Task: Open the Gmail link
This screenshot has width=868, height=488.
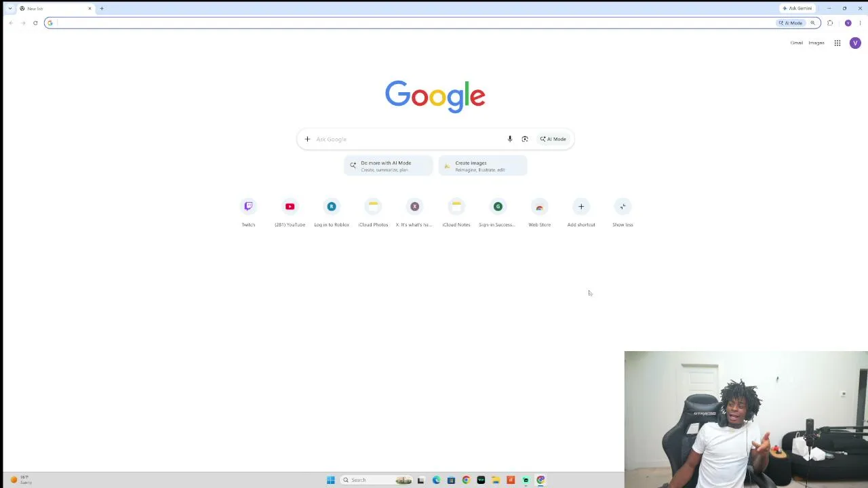Action: coord(797,43)
